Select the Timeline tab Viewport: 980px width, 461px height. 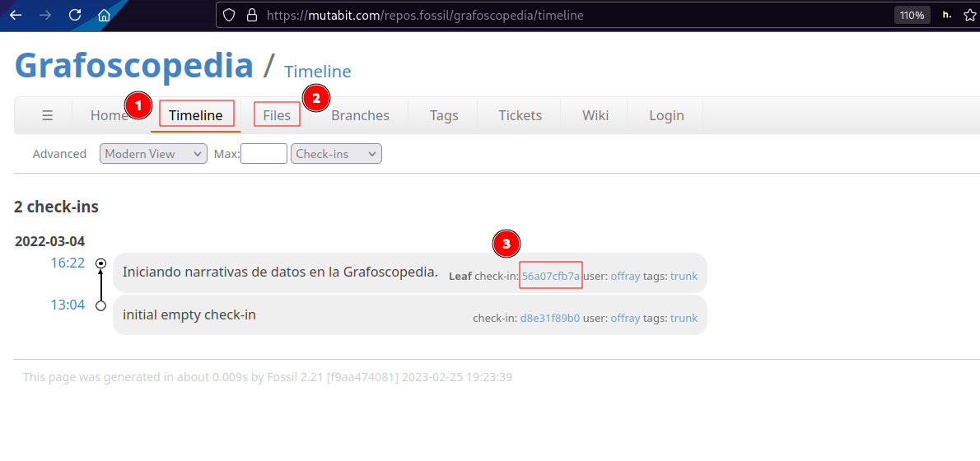coord(196,115)
